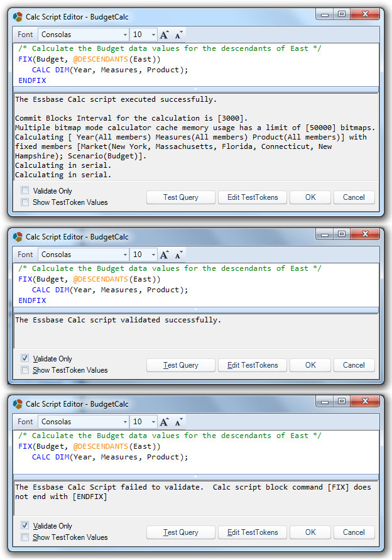Image resolution: width=392 pixels, height=560 pixels.
Task: Tick Show TestToken Values in bottom window
Action: (x=24, y=537)
